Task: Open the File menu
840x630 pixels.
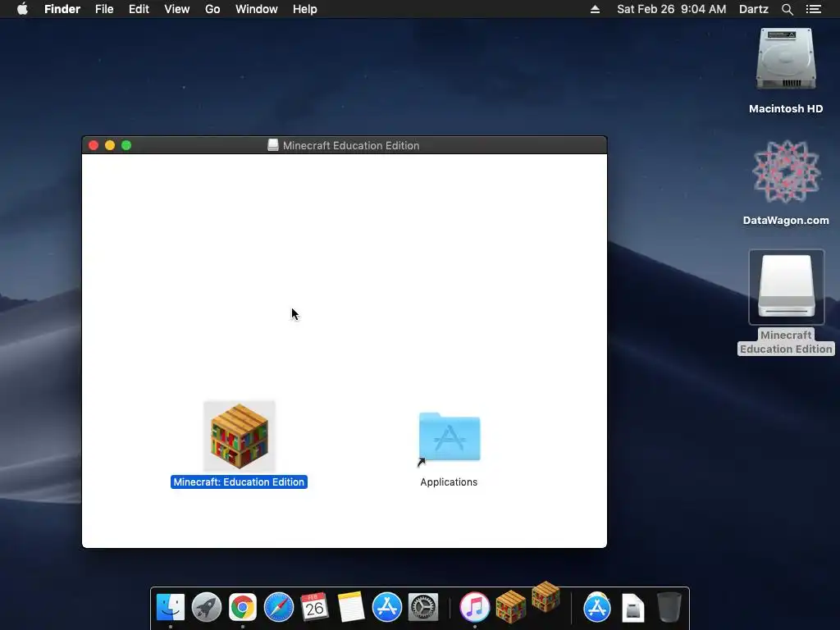Action: (104, 9)
